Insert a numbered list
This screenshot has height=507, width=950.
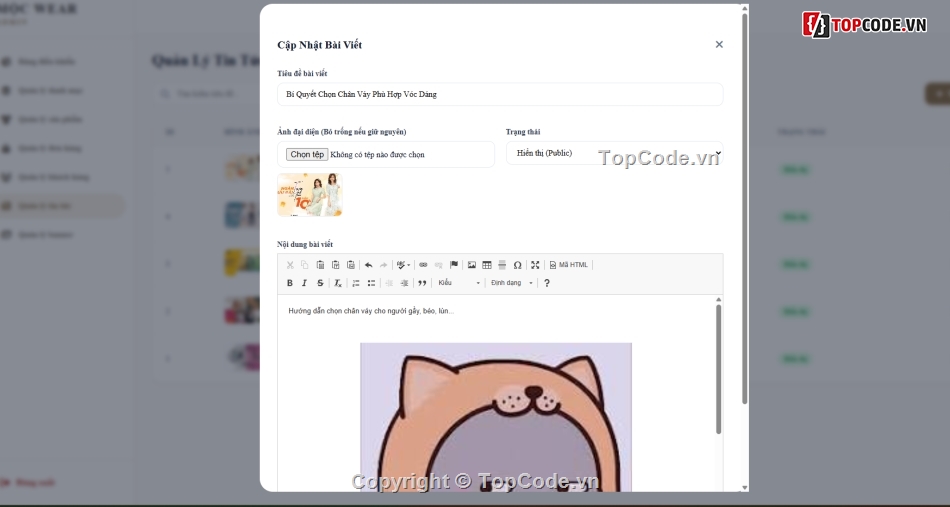(356, 283)
